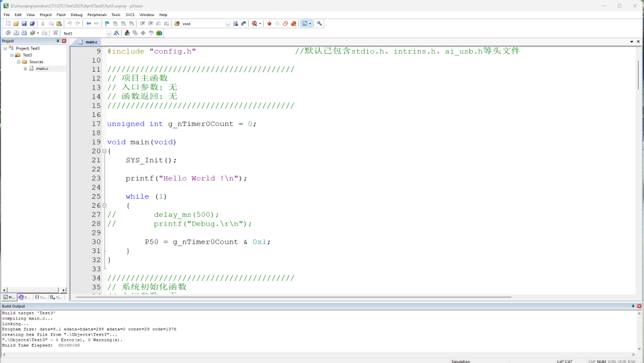Create a new file with the New icon
Image resolution: width=644 pixels, height=363 pixels.
click(x=8, y=24)
